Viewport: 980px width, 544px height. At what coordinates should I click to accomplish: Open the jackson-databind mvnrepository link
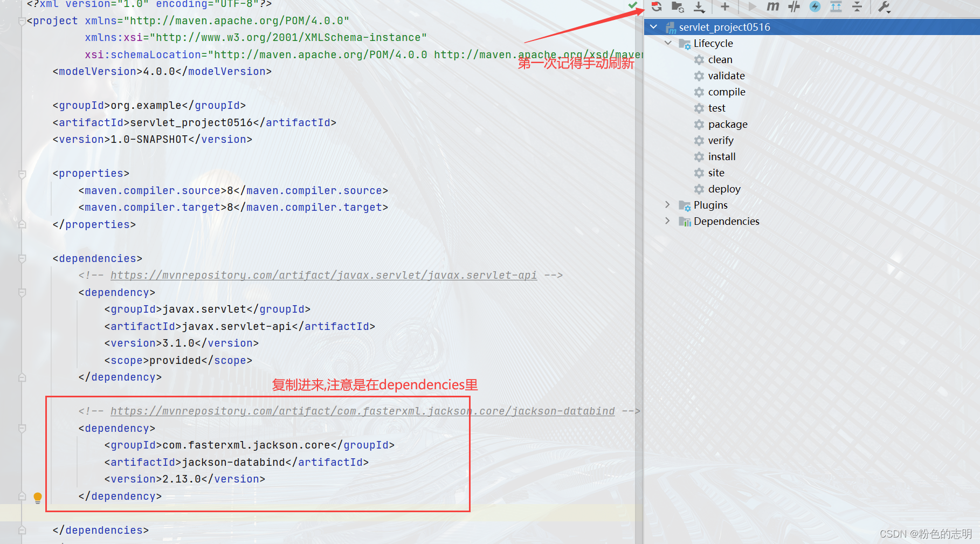pos(362,411)
